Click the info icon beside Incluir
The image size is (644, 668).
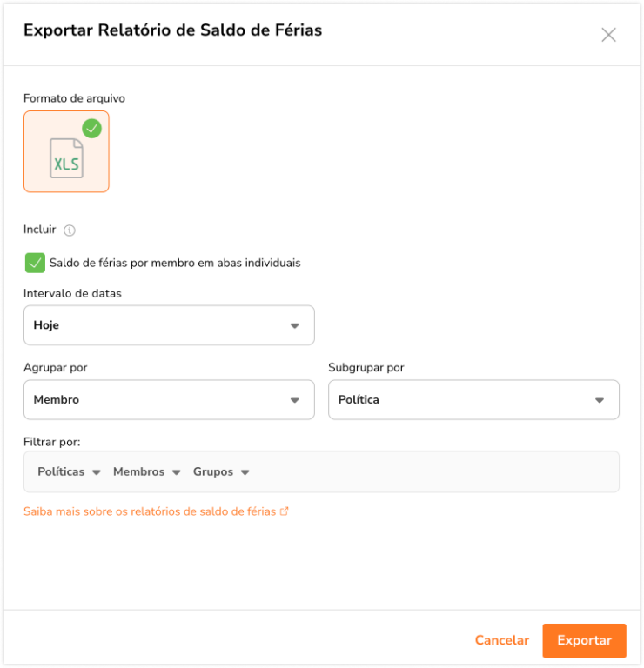70,230
